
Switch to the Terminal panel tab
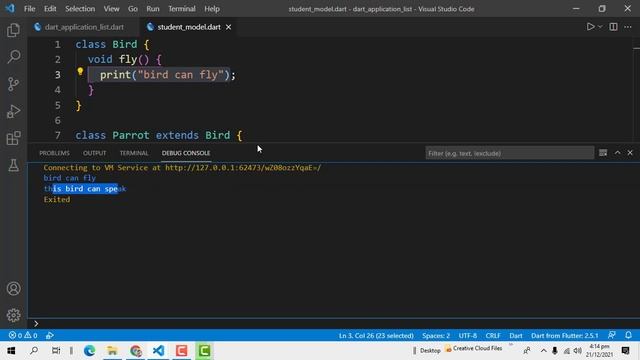pyautogui.click(x=134, y=153)
